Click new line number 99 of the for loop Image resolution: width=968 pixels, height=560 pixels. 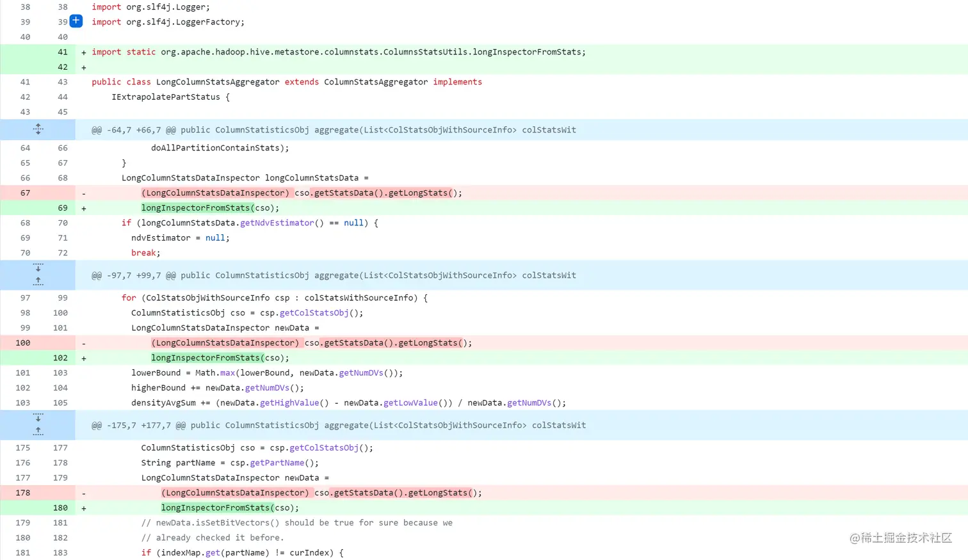(x=63, y=298)
